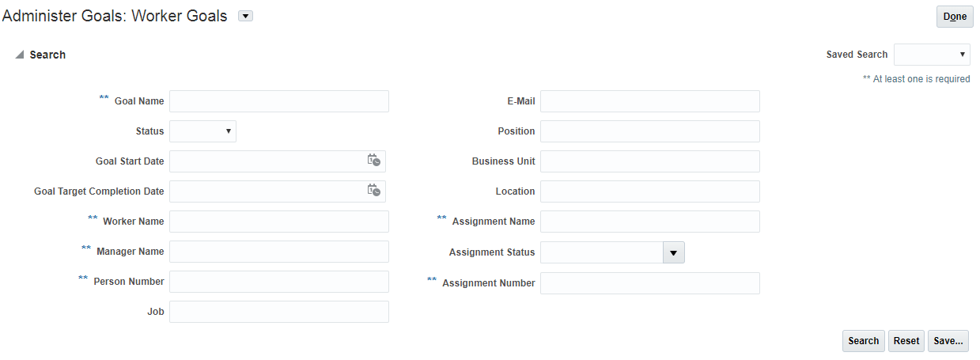
Task: Expand the Status dropdown list
Action: (x=202, y=131)
